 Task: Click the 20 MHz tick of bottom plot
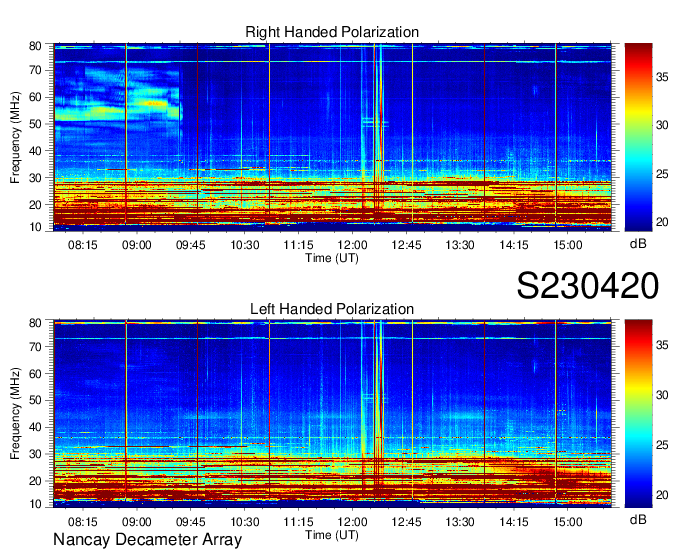pyautogui.click(x=35, y=481)
